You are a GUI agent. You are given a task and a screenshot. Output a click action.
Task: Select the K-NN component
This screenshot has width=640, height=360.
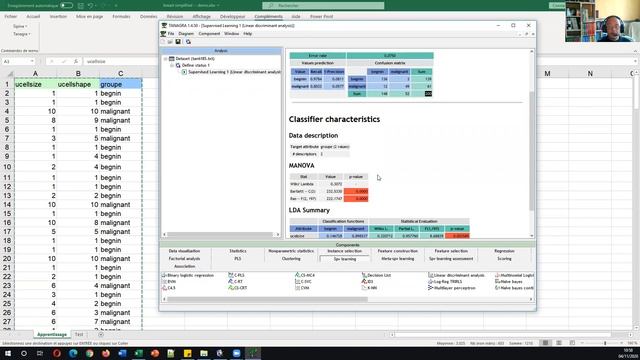(369, 288)
